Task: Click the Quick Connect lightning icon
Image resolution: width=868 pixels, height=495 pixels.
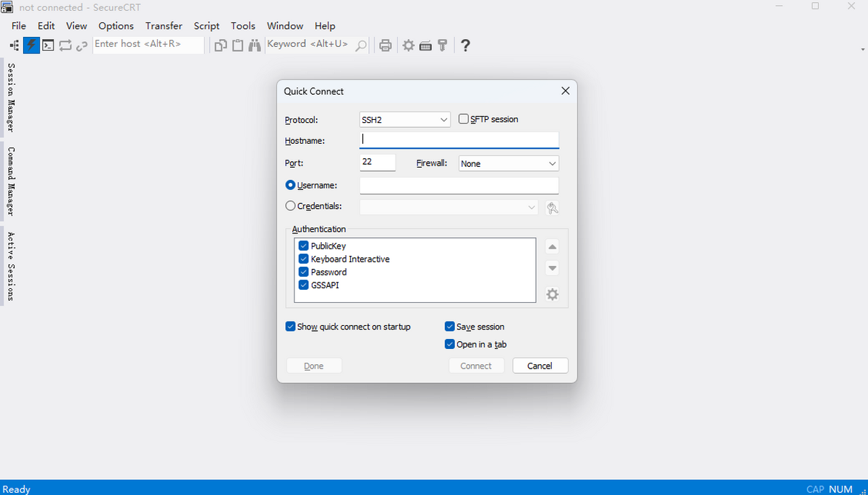Action: (x=31, y=45)
